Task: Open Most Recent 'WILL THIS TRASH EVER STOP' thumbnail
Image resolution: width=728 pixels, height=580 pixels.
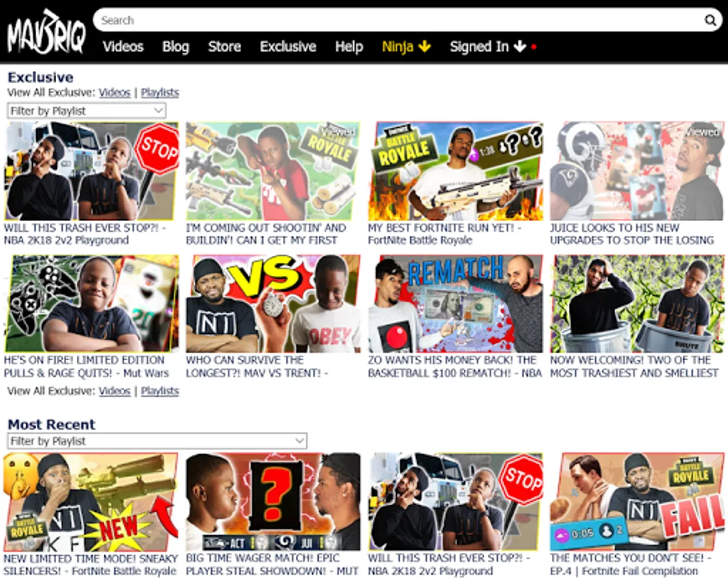Action: click(455, 501)
